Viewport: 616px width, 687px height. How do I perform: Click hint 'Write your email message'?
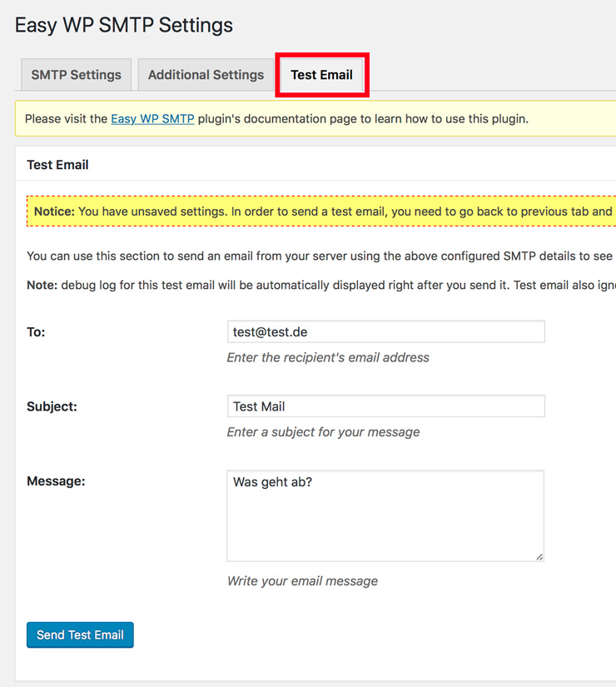(x=302, y=581)
